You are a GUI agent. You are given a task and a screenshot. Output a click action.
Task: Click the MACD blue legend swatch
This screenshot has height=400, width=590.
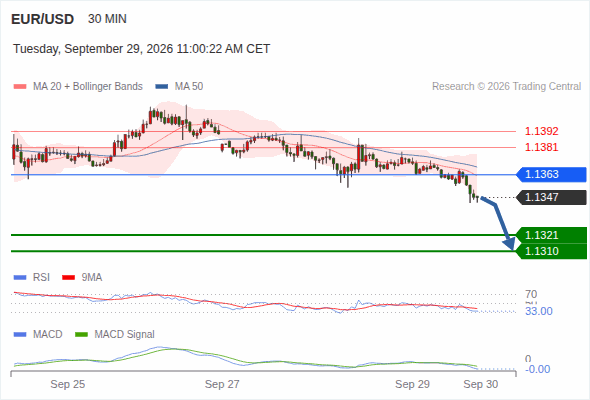pos(20,335)
